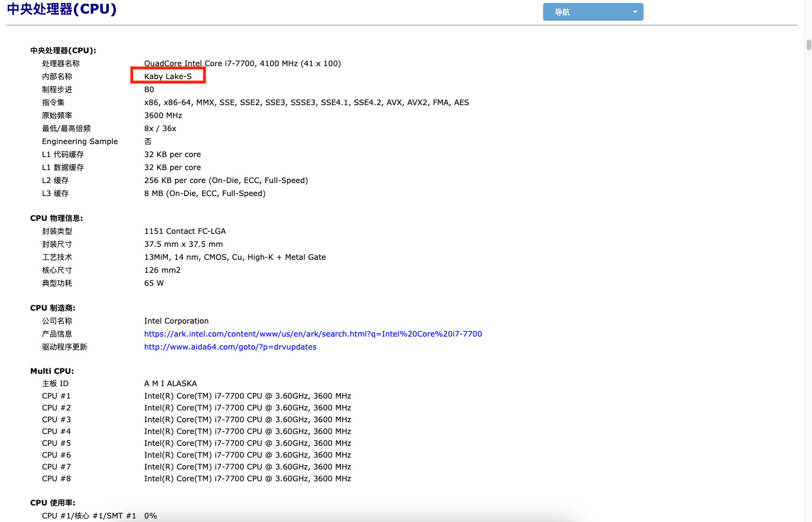The image size is (812, 522).
Task: Click the 典型功耗 row label
Action: (x=57, y=283)
